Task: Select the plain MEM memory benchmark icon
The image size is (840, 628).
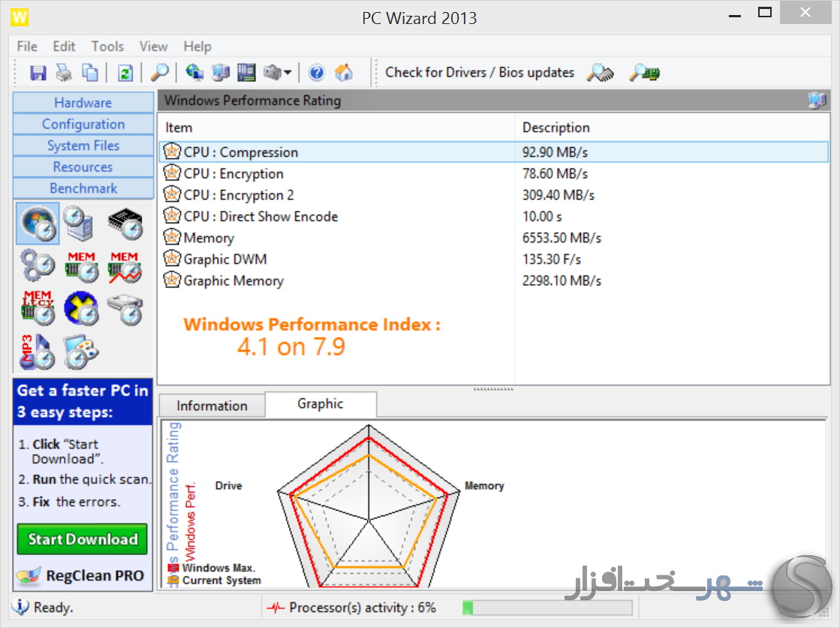Action: (81, 266)
